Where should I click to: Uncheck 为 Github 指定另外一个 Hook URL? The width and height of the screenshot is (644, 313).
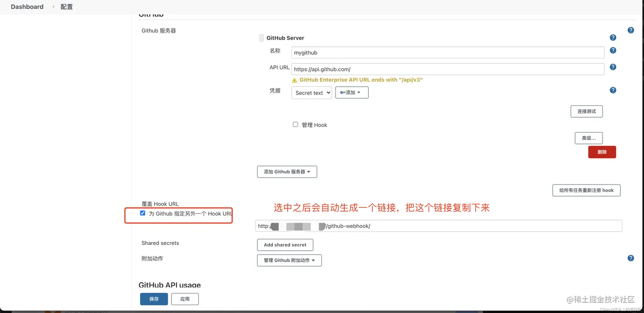143,213
